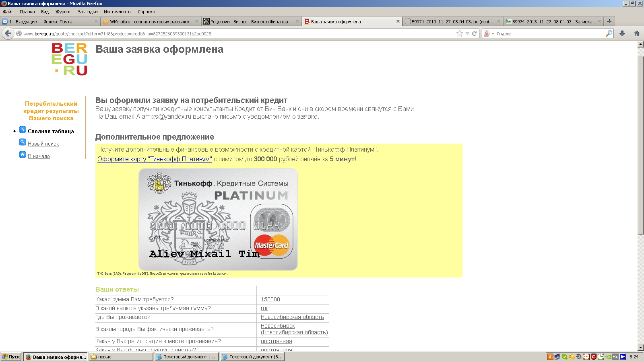Go to the Firefox home page icon
Image resolution: width=644 pixels, height=362 pixels.
click(x=636, y=33)
